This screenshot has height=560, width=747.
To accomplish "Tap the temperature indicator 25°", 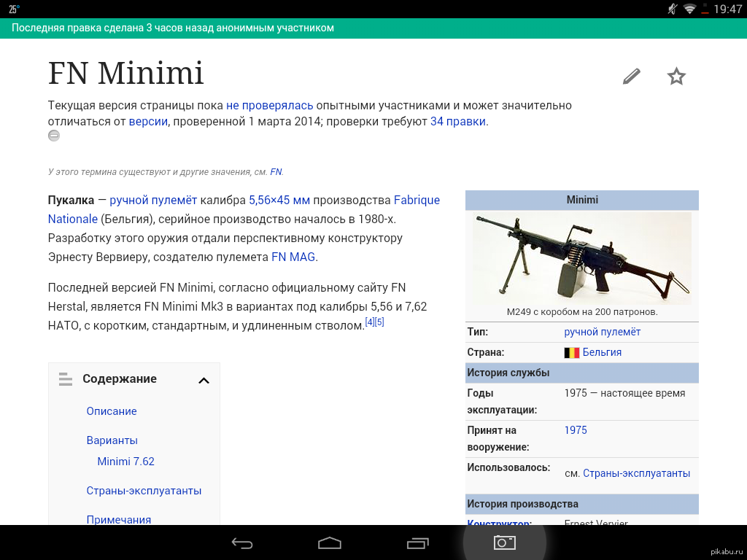I will (15, 9).
